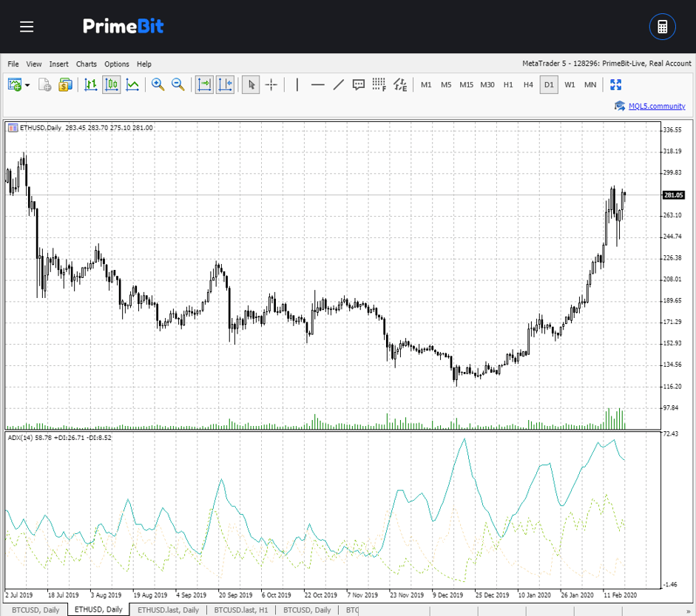Switch to fullscreen chart mode
696x616 pixels.
click(x=616, y=84)
